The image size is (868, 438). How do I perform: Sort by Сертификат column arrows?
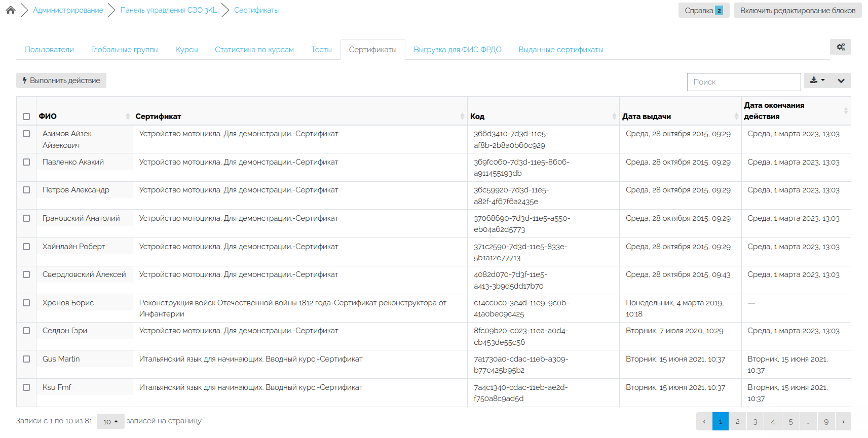point(462,116)
